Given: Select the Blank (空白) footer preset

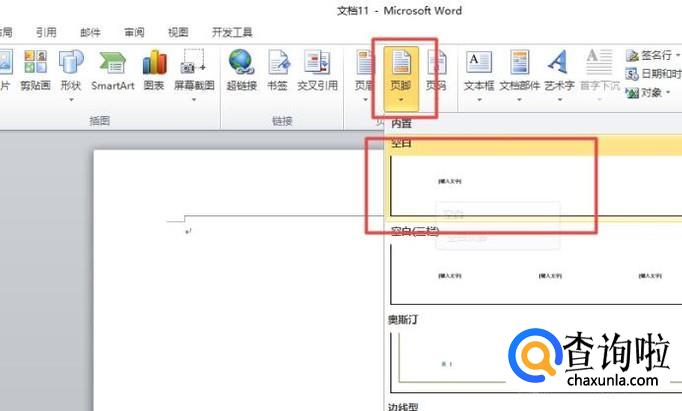Looking at the screenshot, I should click(534, 178).
